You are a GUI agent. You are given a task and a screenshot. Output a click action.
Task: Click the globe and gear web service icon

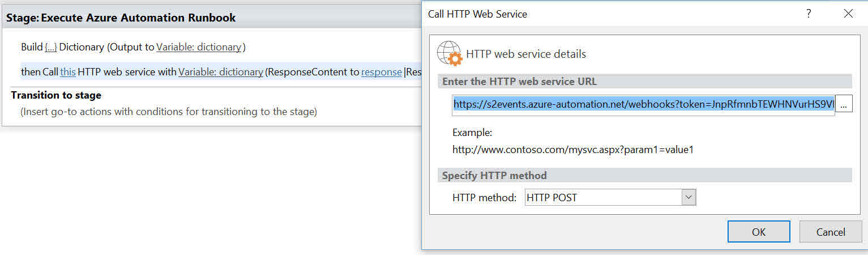(x=447, y=54)
